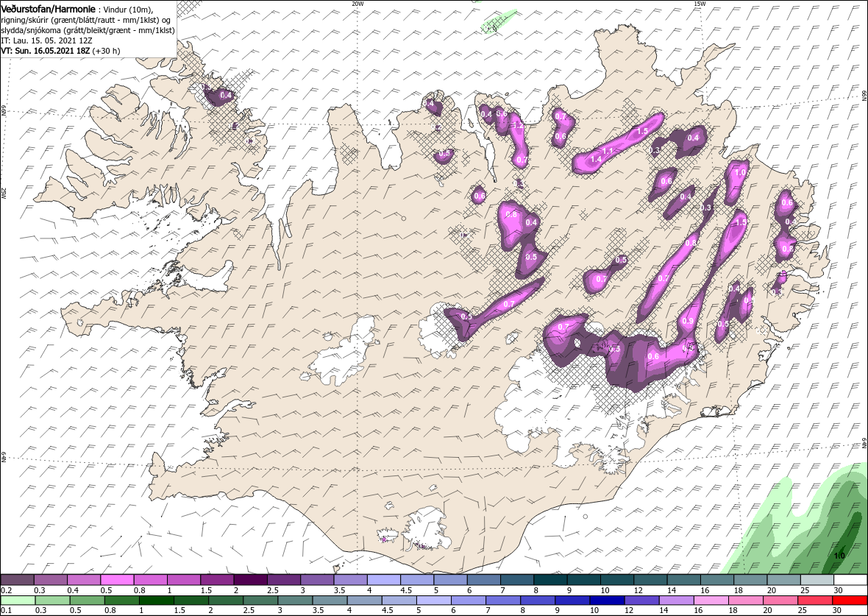The image size is (868, 616).
Task: Click the '0.9' precipitation value on map
Action: (688, 321)
